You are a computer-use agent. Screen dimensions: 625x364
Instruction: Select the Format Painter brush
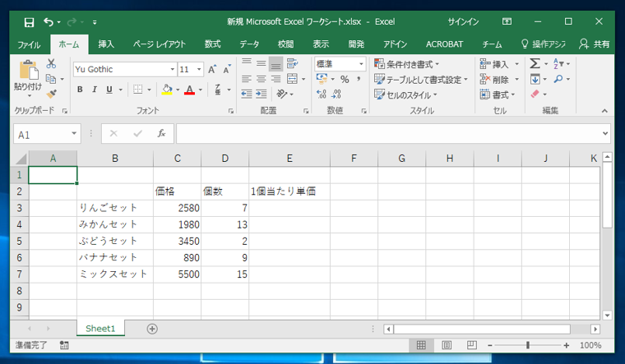click(51, 94)
